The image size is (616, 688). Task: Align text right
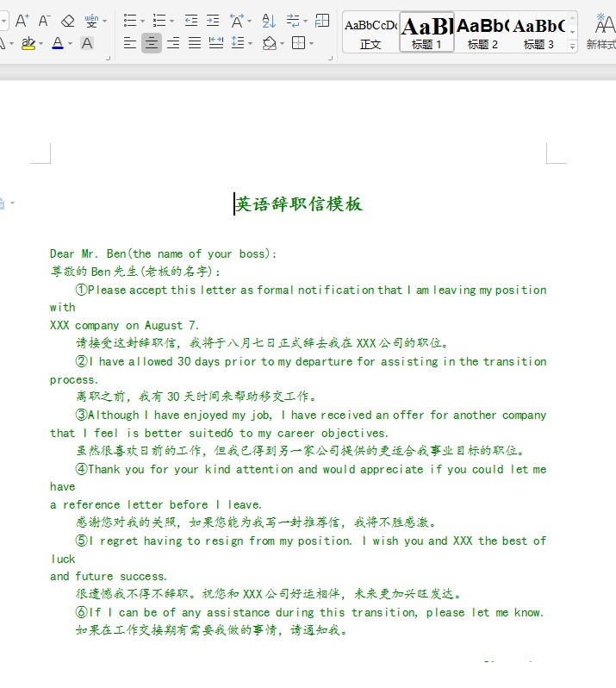coord(173,43)
